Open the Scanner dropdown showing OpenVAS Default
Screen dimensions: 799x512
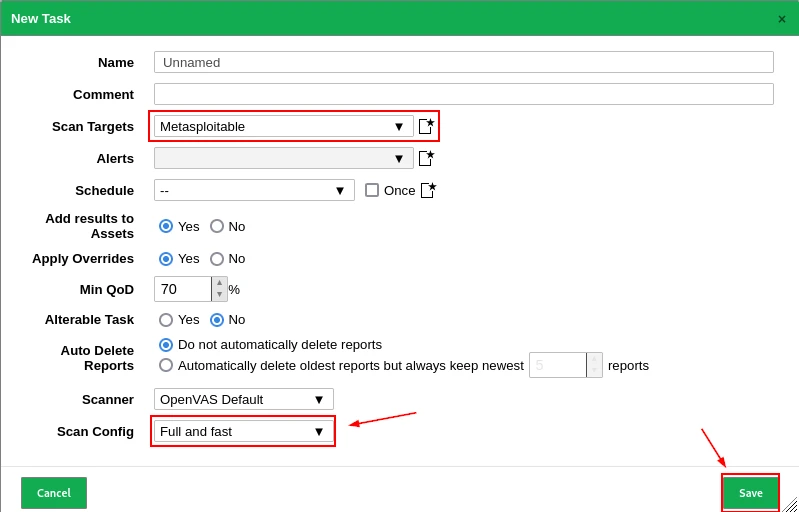click(243, 399)
